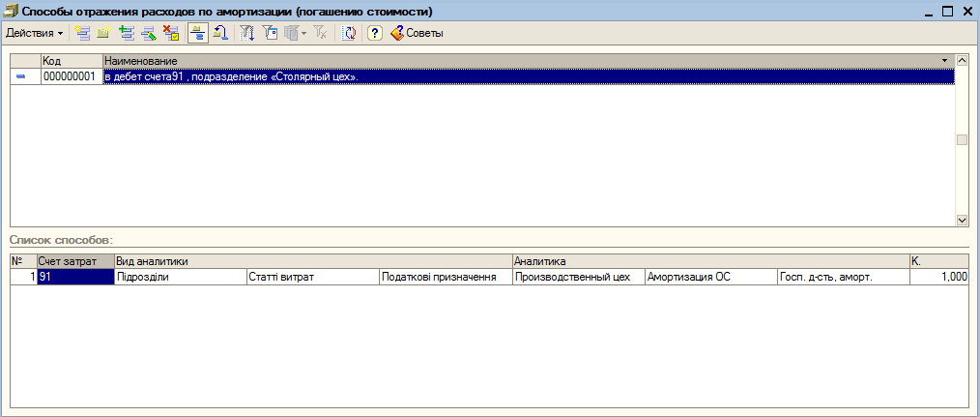Select the Податкові призначення cell
The height and width of the screenshot is (417, 980).
[x=446, y=277]
